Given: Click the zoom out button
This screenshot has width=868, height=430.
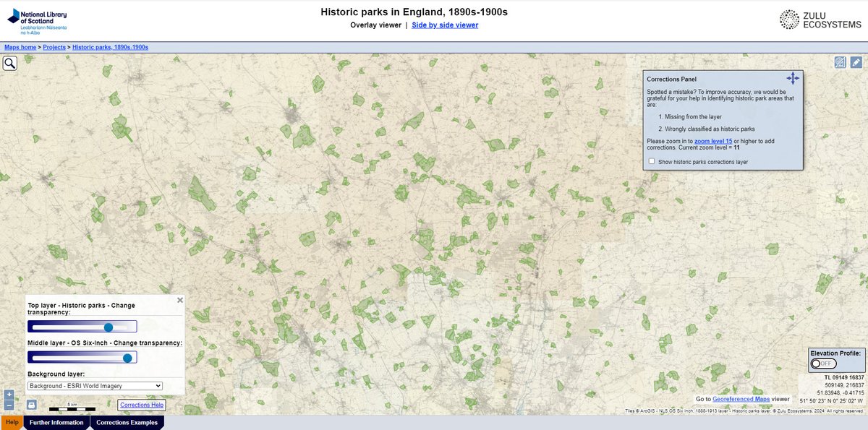Looking at the screenshot, I should (9, 405).
